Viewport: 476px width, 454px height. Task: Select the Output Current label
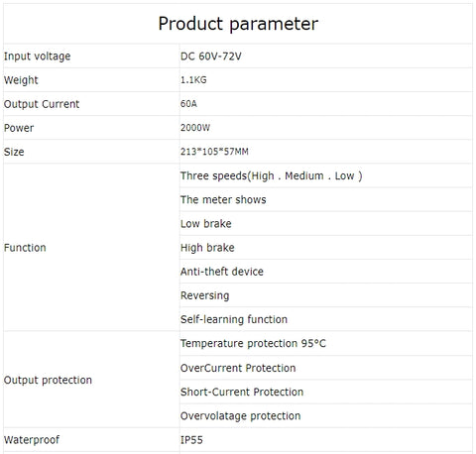(x=42, y=104)
